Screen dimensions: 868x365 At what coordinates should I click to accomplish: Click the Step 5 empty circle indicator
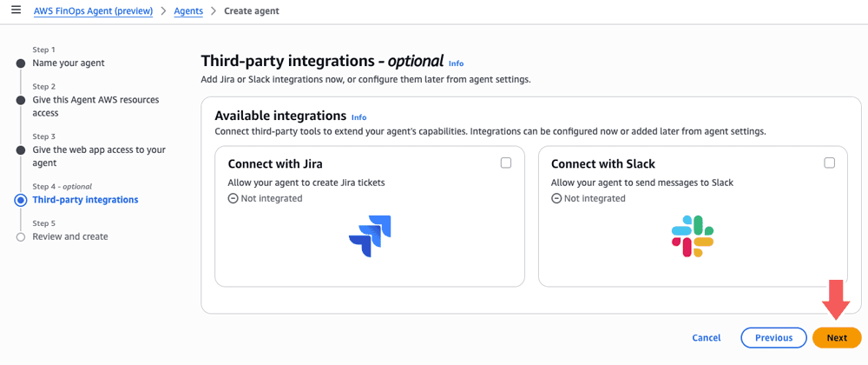[21, 237]
